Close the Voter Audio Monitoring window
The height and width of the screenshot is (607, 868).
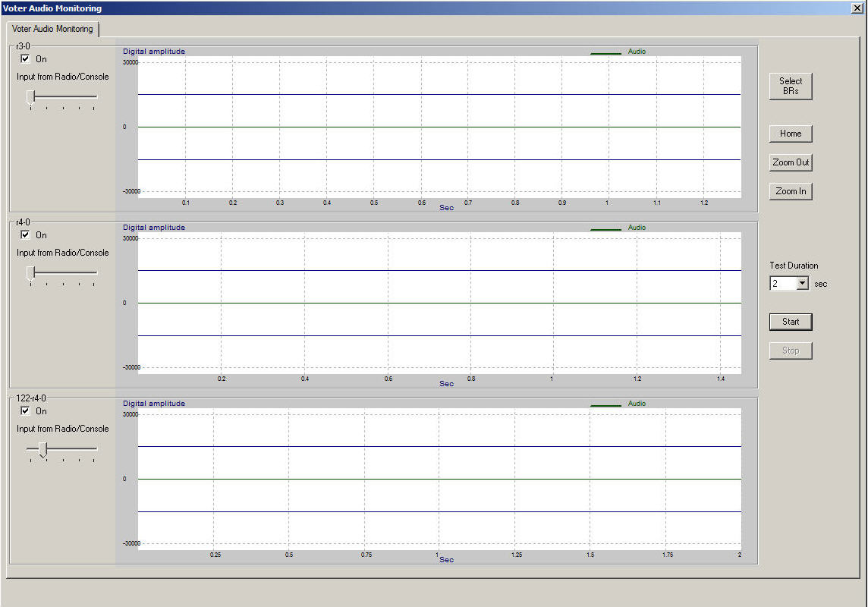coord(857,8)
